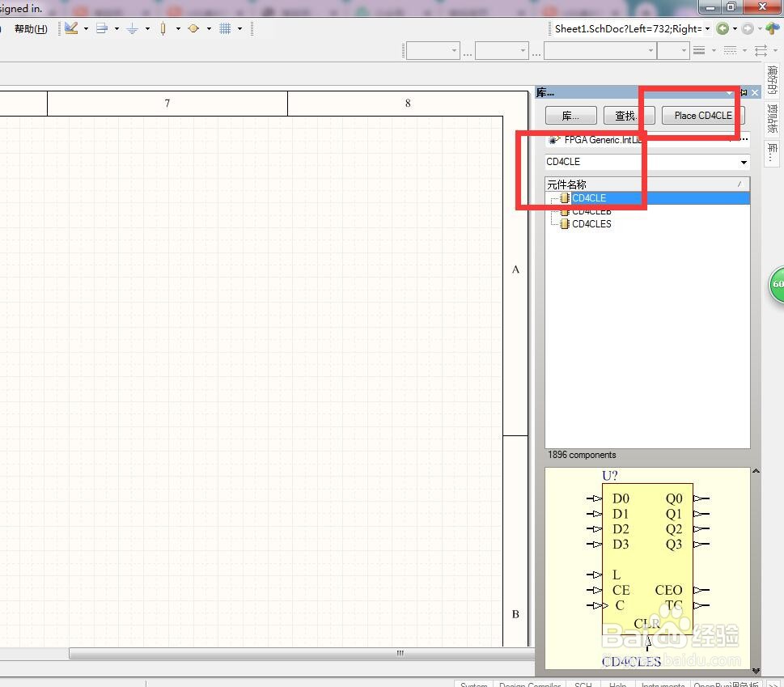The height and width of the screenshot is (687, 784).
Task: Open the simulation sources dropdown arrow
Action: pyautogui.click(x=209, y=28)
